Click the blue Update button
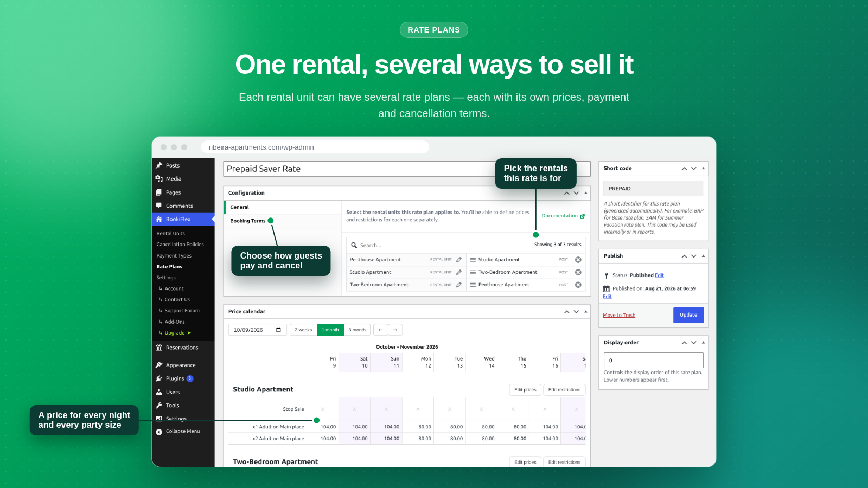Screen dimensions: 868x488 pyautogui.click(x=688, y=315)
